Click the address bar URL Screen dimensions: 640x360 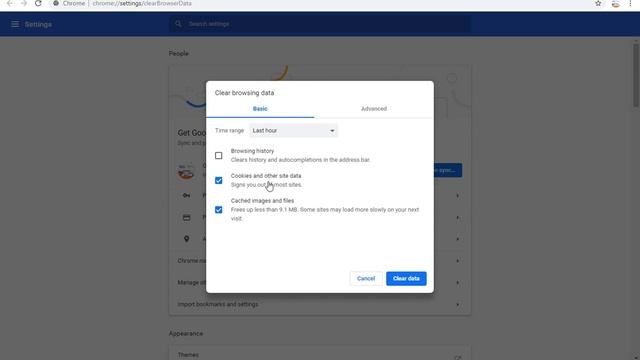pos(142,3)
